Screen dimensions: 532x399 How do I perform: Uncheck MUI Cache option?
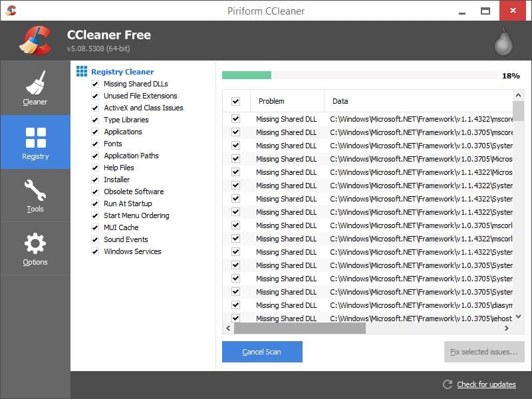click(95, 227)
